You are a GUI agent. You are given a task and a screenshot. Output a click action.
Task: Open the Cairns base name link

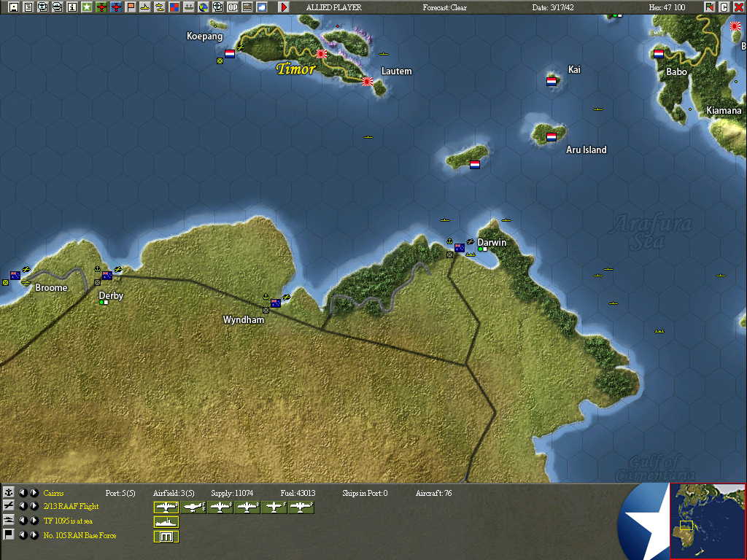click(x=53, y=493)
